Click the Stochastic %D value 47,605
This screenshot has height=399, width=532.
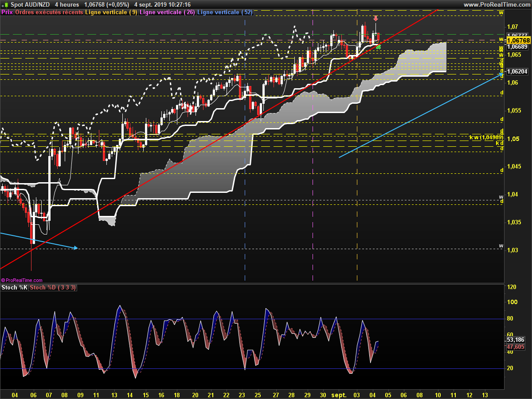515,347
